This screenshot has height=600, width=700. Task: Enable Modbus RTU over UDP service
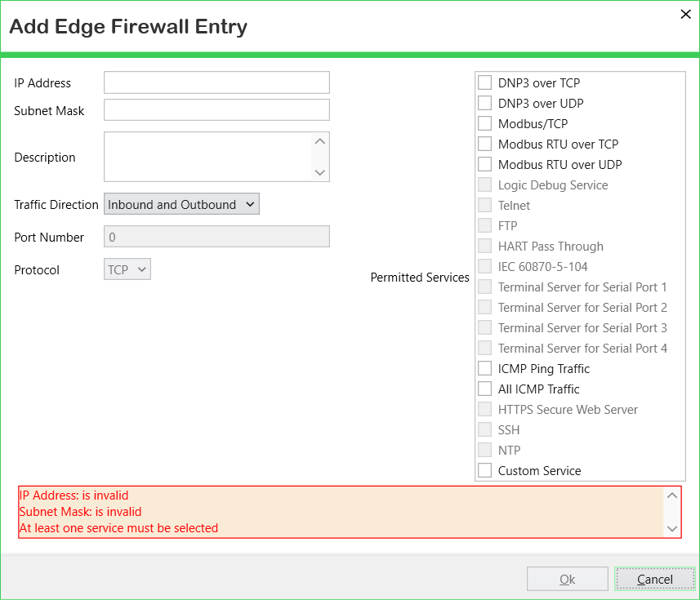(x=485, y=165)
